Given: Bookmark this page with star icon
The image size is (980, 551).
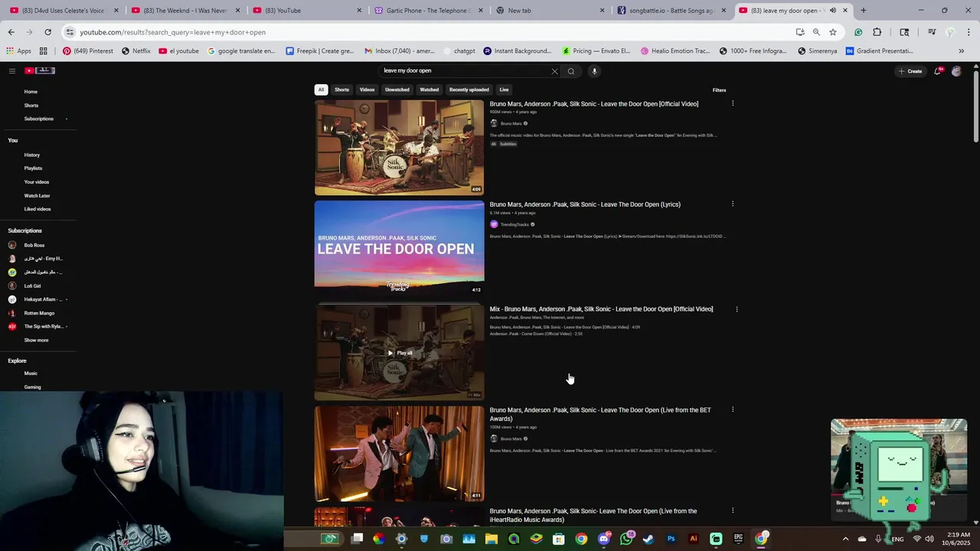Looking at the screenshot, I should coord(833,32).
